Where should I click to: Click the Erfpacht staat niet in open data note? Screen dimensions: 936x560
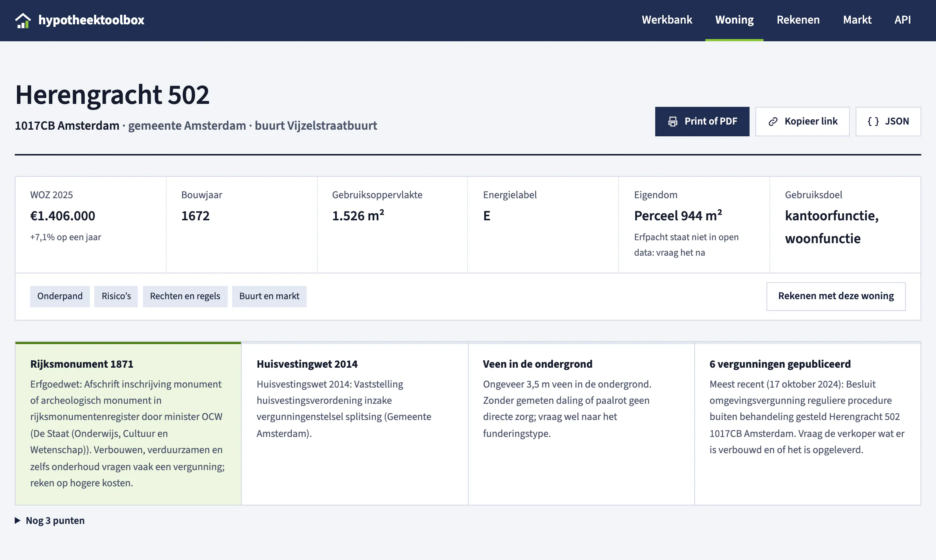(x=687, y=245)
